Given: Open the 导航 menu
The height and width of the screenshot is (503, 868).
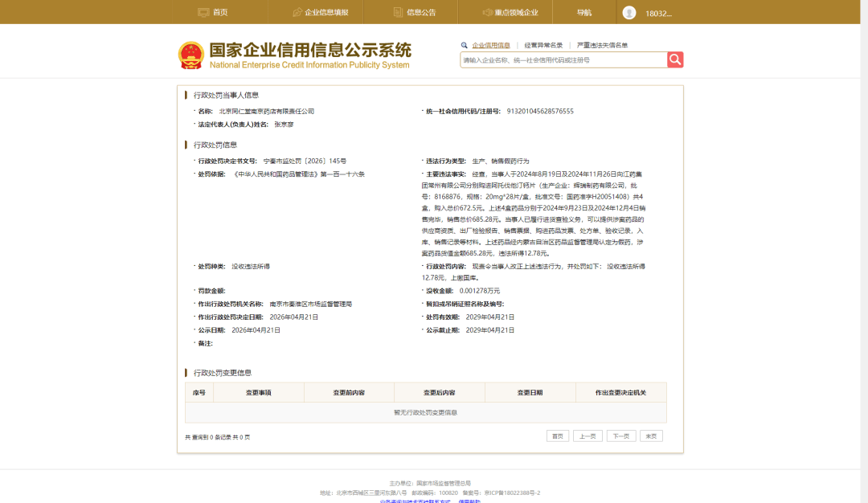Looking at the screenshot, I should pyautogui.click(x=584, y=12).
